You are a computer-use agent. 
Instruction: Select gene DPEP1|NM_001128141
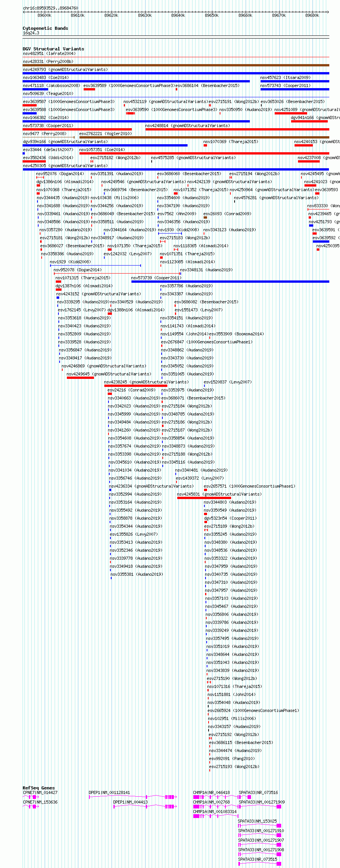[x=110, y=792]
